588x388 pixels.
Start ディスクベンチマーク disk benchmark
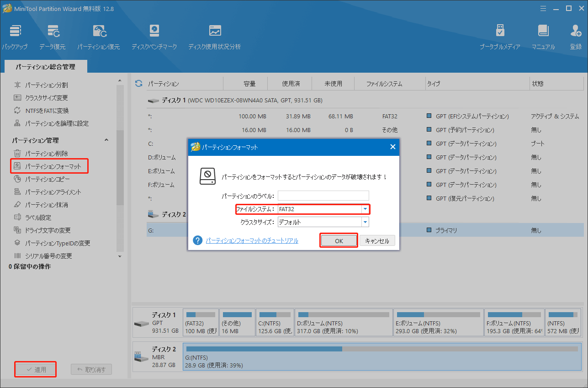point(154,37)
